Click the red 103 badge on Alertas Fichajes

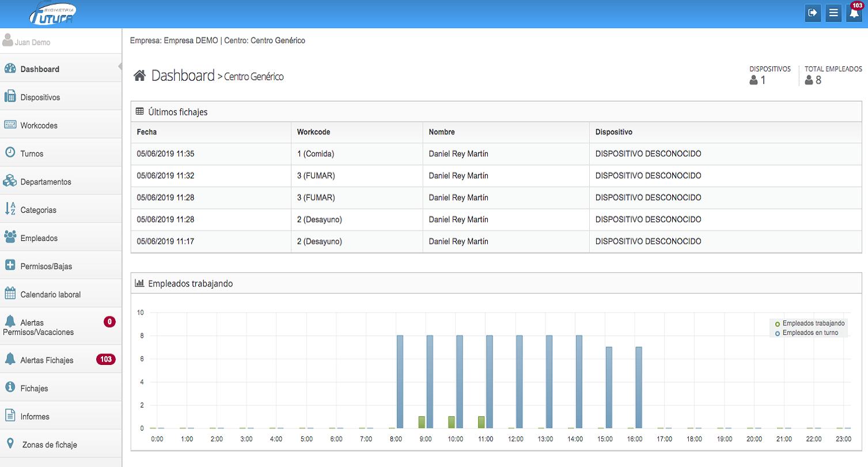point(106,359)
